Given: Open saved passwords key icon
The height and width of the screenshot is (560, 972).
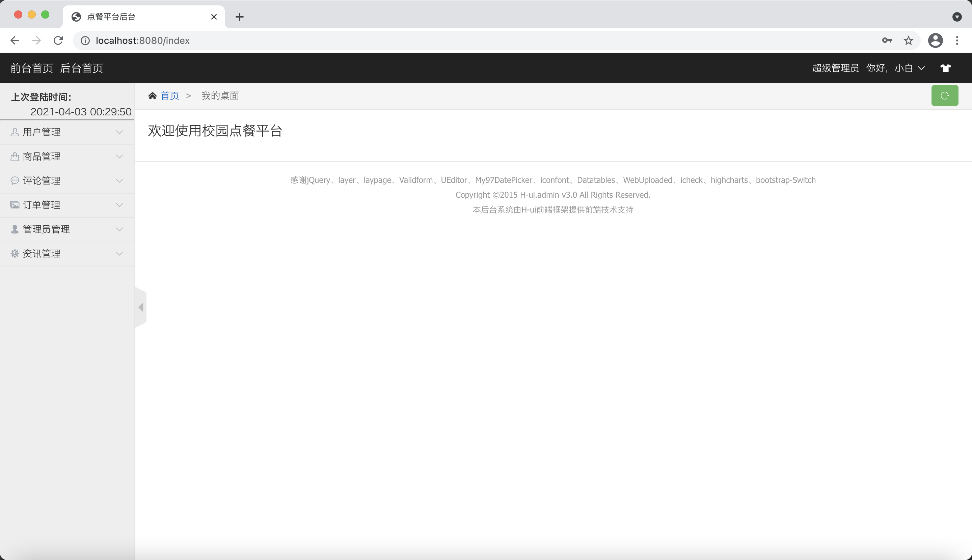Looking at the screenshot, I should [x=887, y=40].
